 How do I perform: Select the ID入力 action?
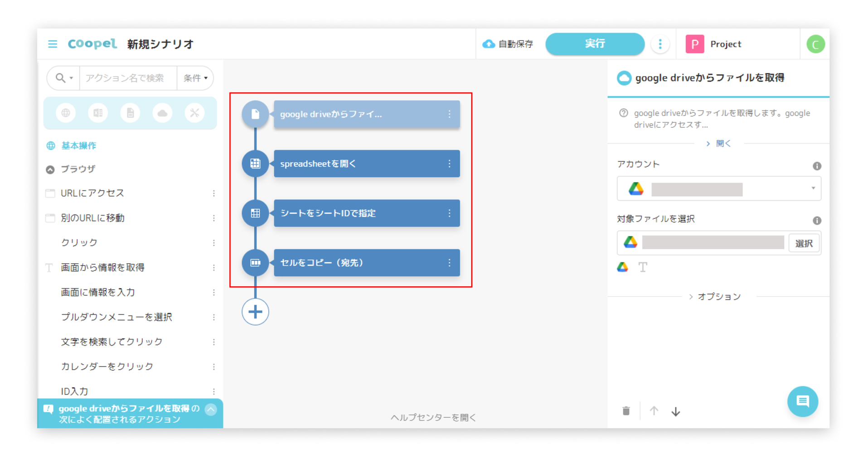click(74, 391)
